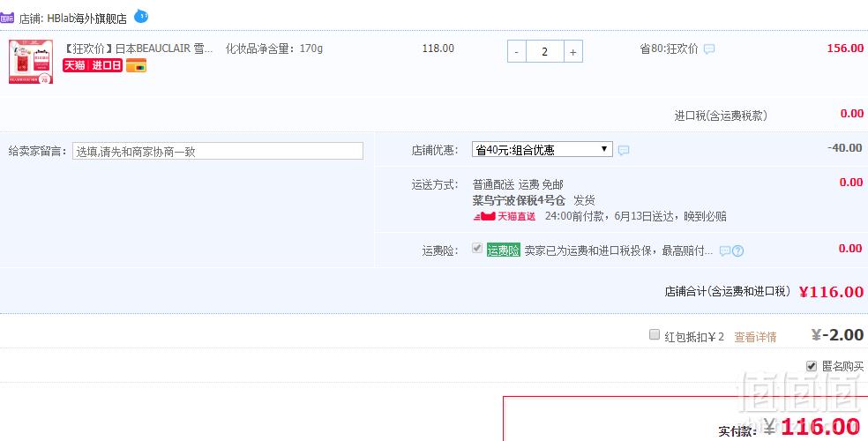
Task: Click the quantity field showing 2
Action: tap(545, 51)
